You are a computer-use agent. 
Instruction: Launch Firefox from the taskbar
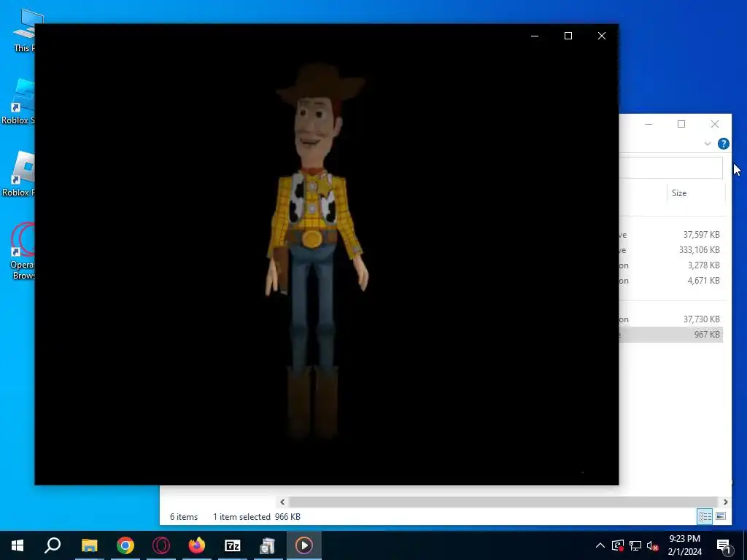coord(197,545)
